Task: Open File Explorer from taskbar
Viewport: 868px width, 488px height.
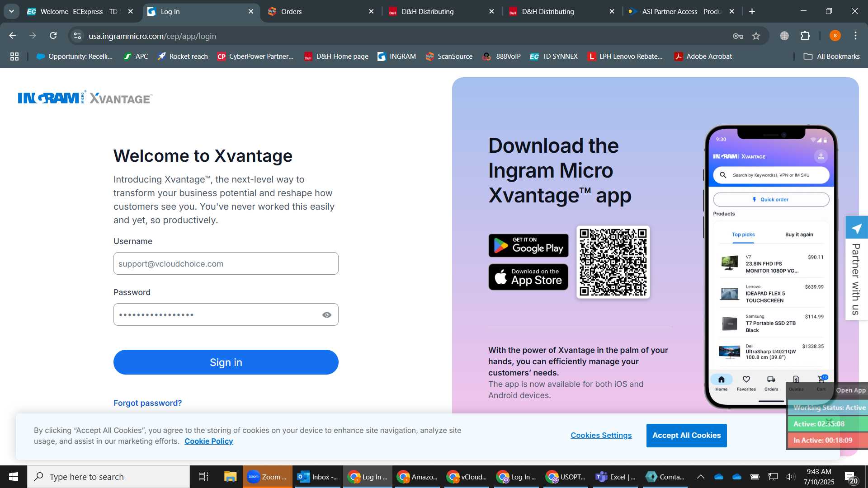Action: (x=230, y=477)
